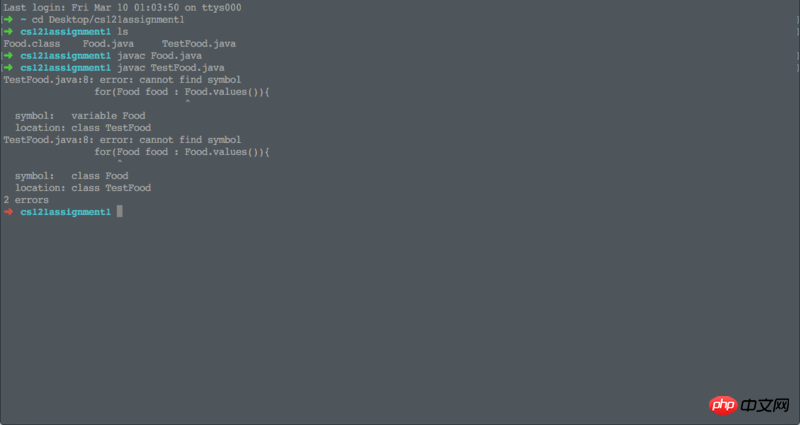The image size is (800, 425).
Task: Click the '2 errors' summary line
Action: click(x=26, y=200)
